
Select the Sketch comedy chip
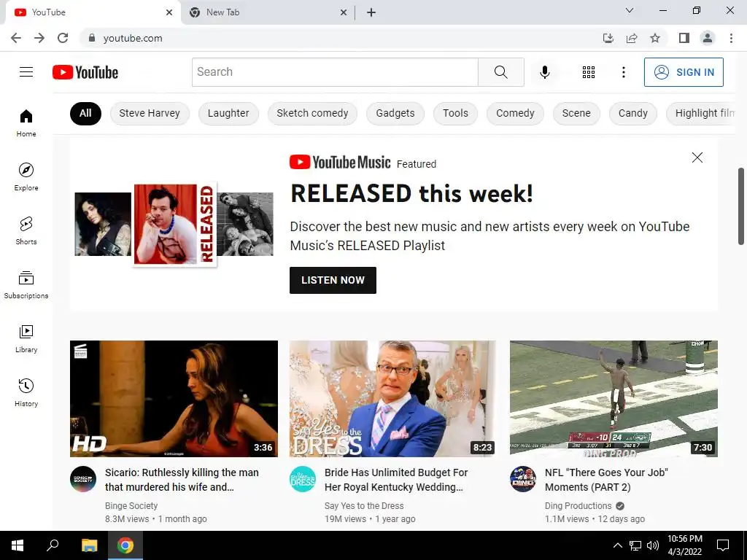(x=312, y=113)
